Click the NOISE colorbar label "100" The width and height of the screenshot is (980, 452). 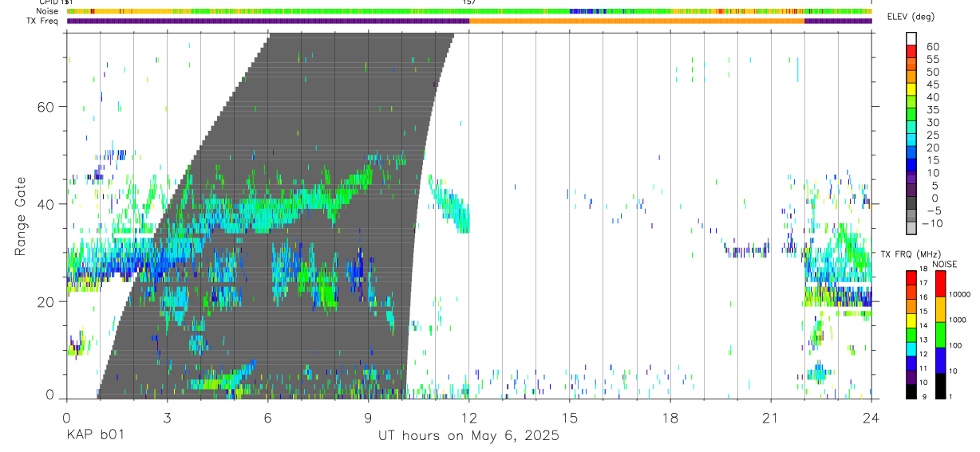[x=955, y=345]
